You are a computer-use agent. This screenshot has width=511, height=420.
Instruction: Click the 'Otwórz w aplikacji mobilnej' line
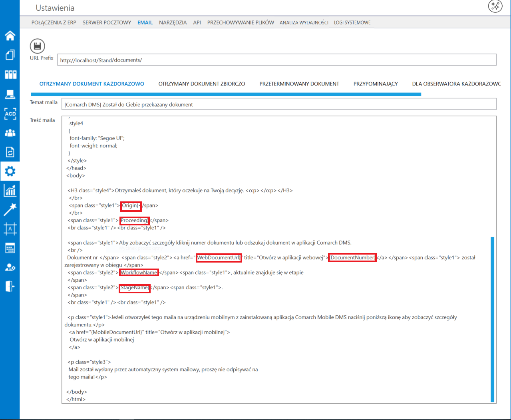pos(102,340)
